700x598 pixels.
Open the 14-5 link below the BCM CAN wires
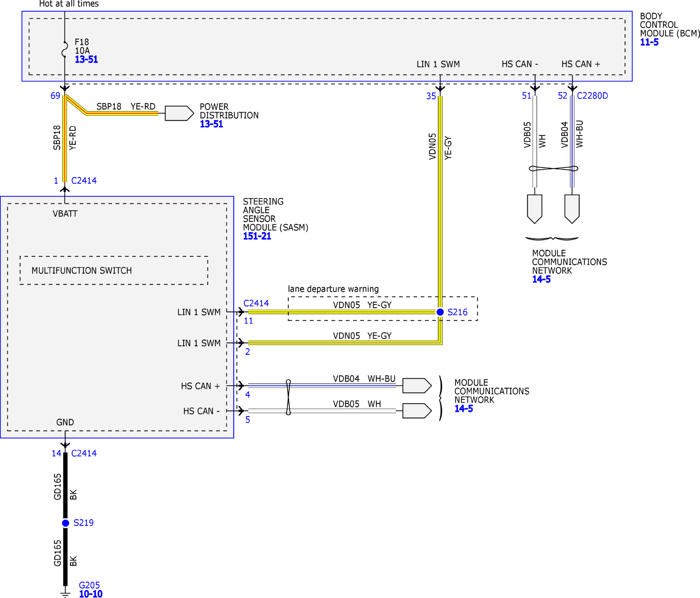(x=541, y=279)
